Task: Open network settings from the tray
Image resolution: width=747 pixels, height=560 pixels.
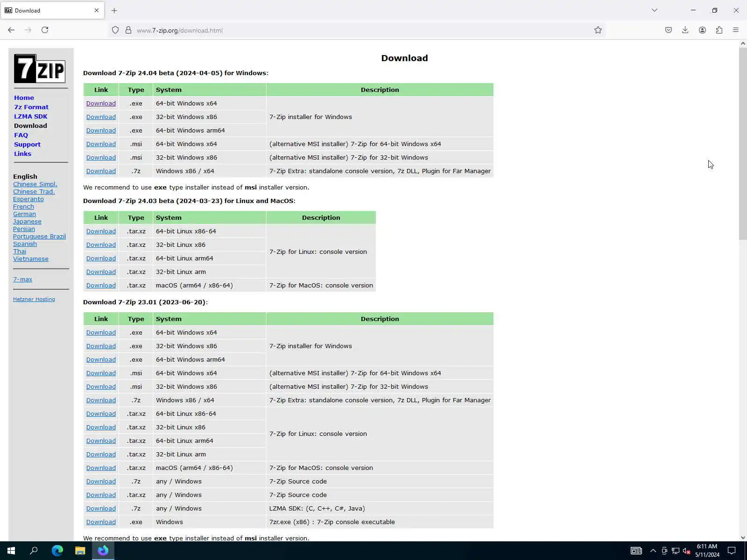Action: pos(676,551)
